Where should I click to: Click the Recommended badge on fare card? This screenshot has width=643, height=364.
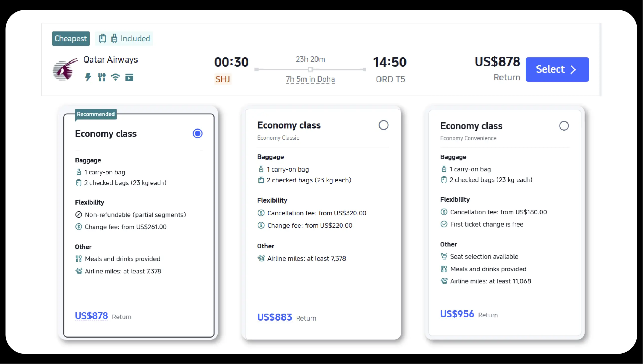[96, 114]
